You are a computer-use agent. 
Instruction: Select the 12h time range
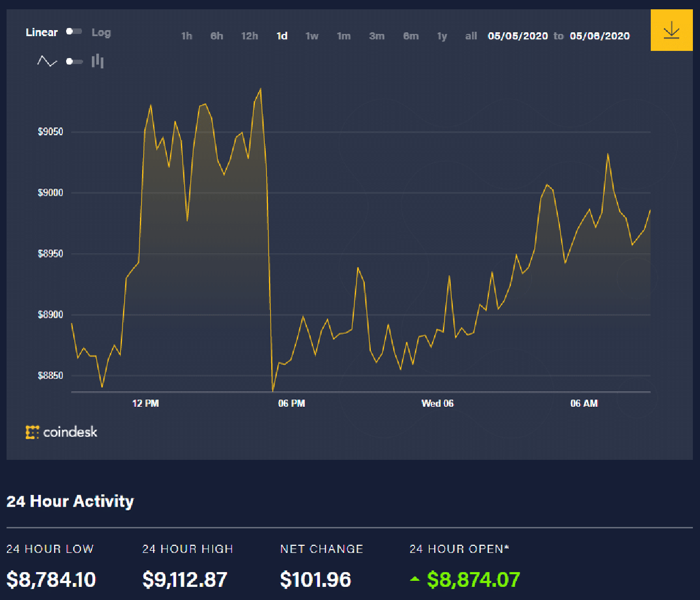(x=249, y=36)
